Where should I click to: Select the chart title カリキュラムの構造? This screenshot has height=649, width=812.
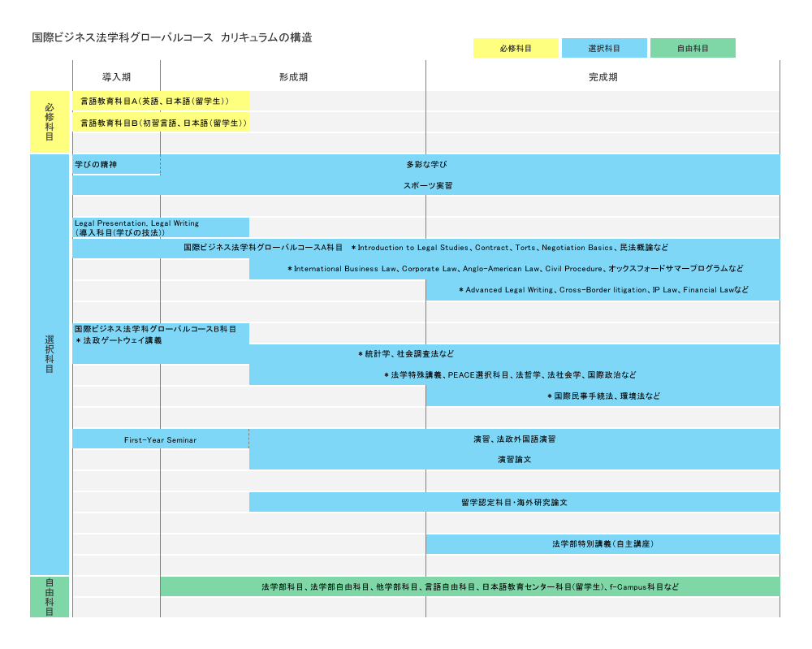coord(266,37)
